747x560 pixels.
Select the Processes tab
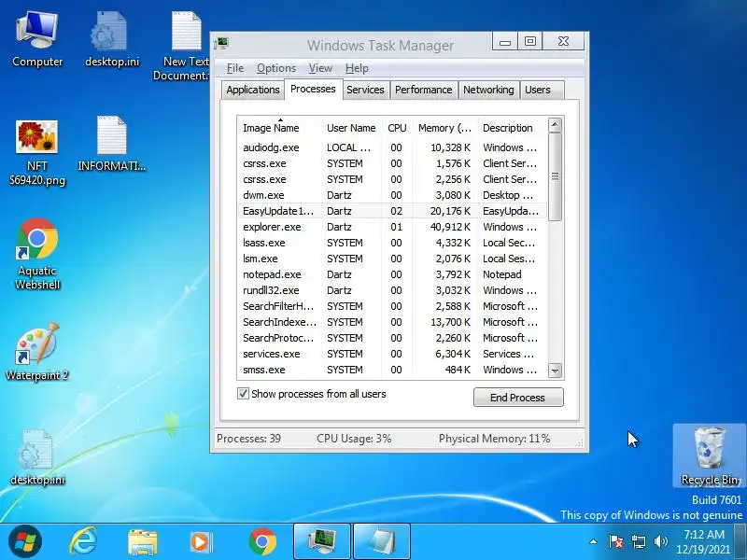click(313, 89)
